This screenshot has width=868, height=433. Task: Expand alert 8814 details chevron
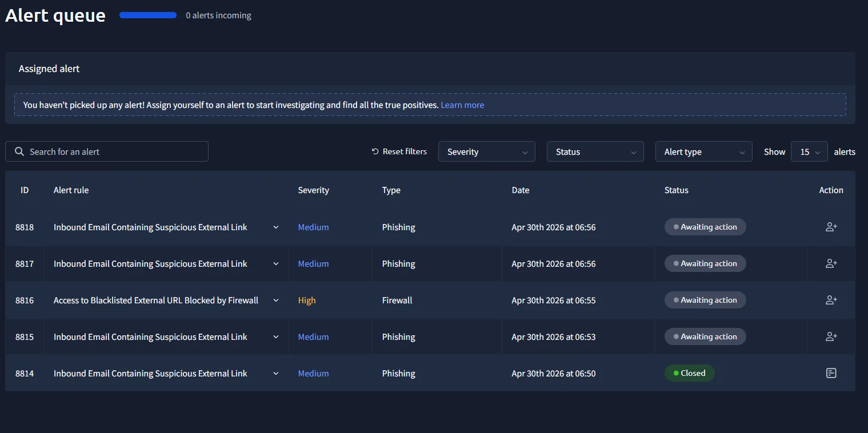(276, 374)
